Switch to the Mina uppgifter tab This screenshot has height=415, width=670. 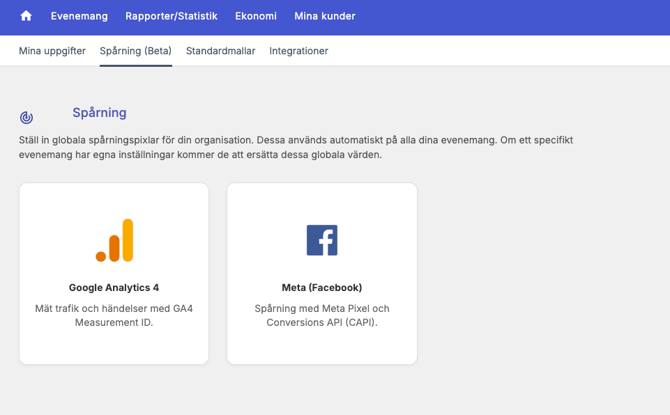[x=52, y=51]
